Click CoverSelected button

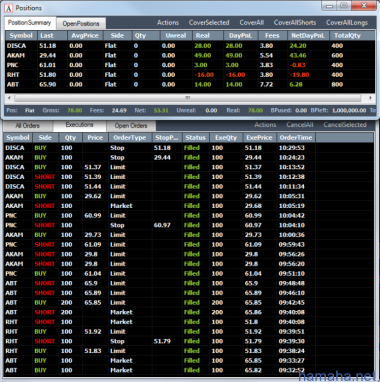(x=209, y=23)
